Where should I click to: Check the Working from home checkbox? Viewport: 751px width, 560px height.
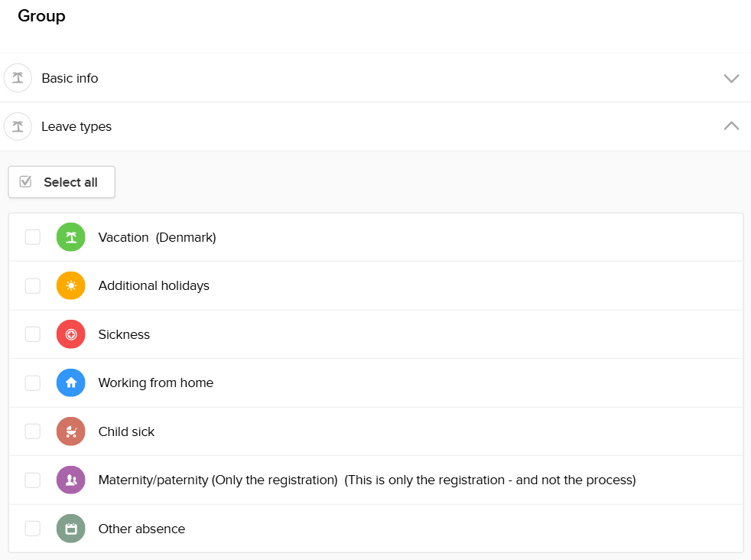tap(33, 383)
